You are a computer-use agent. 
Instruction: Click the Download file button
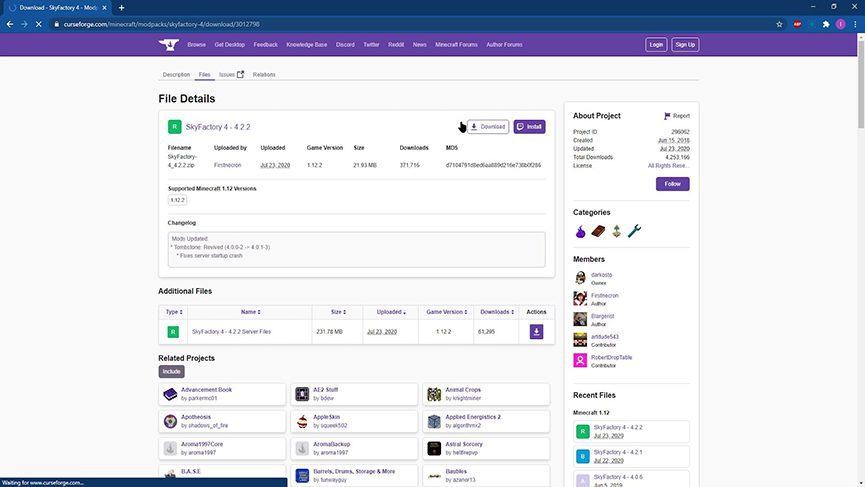coord(488,127)
